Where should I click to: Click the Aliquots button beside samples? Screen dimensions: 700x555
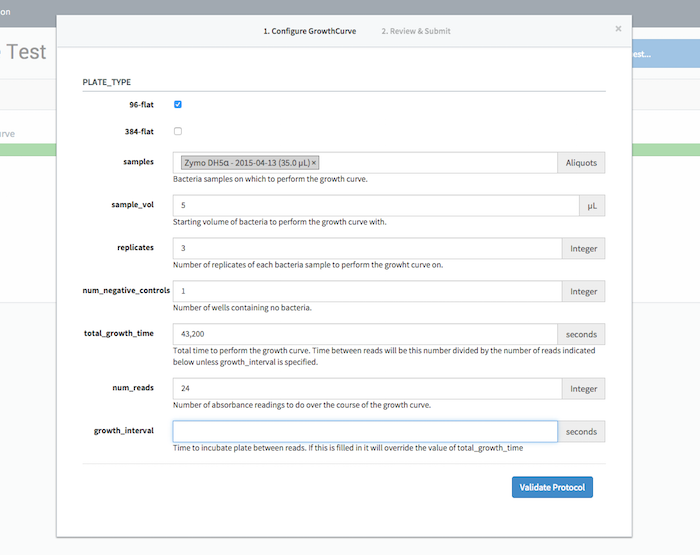pos(581,163)
